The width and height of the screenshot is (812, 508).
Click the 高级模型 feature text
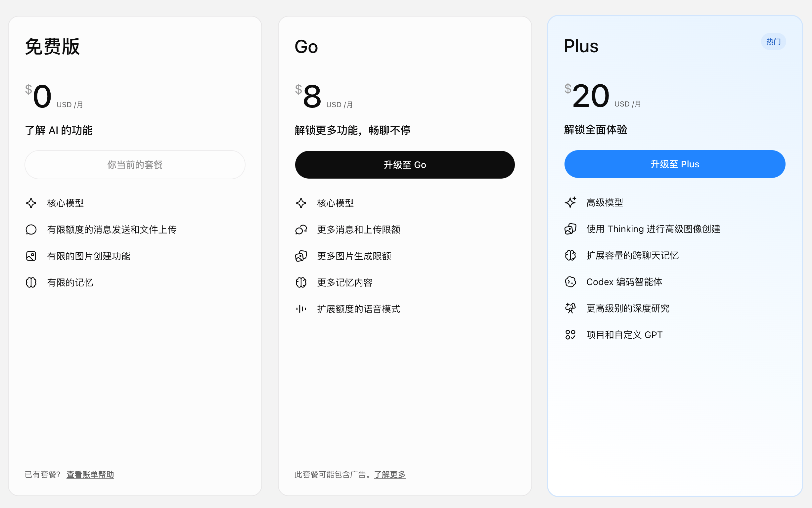[x=605, y=202]
